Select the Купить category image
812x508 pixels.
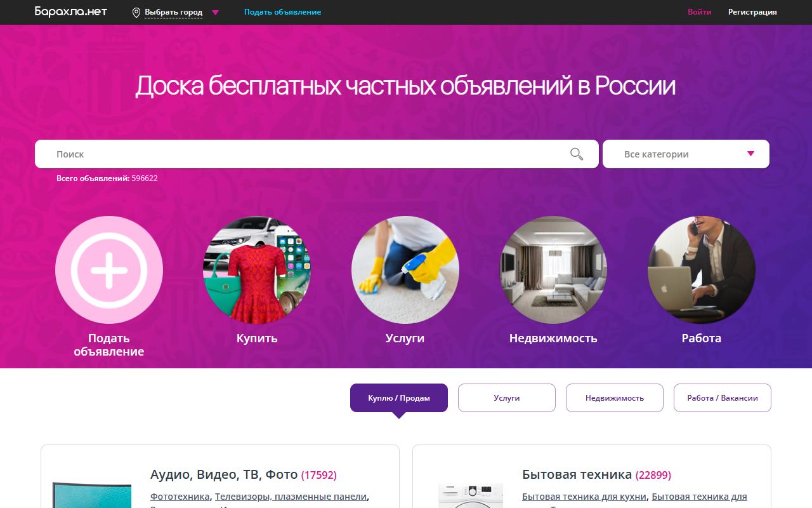257,270
